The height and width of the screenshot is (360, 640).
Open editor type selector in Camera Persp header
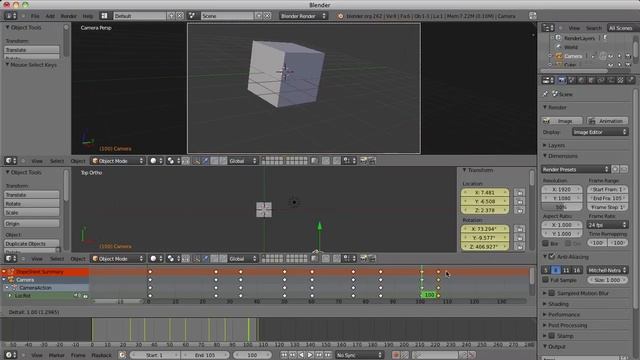point(11,161)
